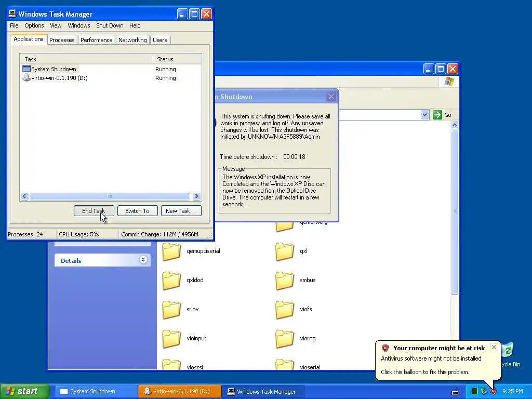Click the CPU Usage: 5% status bar entry

(x=87, y=234)
